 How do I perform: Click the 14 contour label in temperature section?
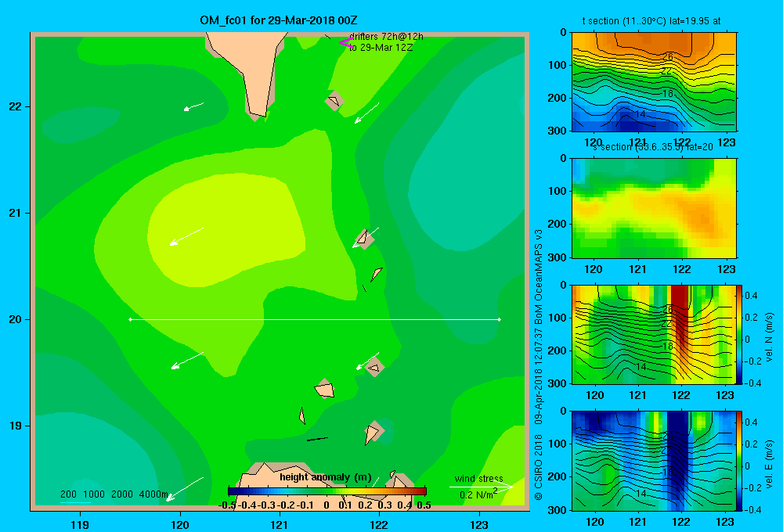click(640, 114)
